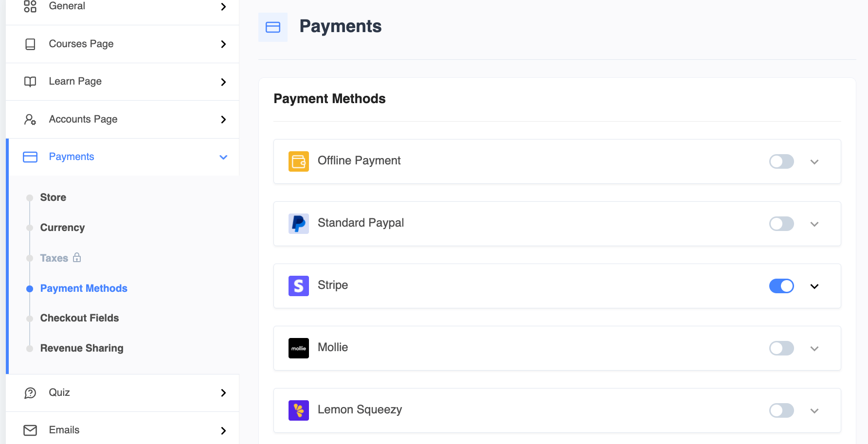This screenshot has width=868, height=444.
Task: Click the Stripe logo icon
Action: (298, 286)
